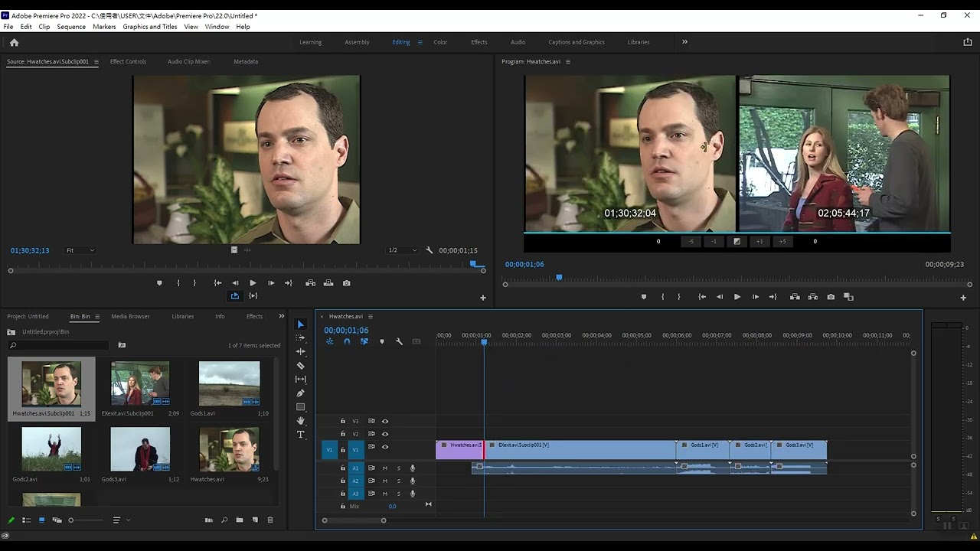This screenshot has height=551, width=980.
Task: Select the Slip tool
Action: (300, 379)
